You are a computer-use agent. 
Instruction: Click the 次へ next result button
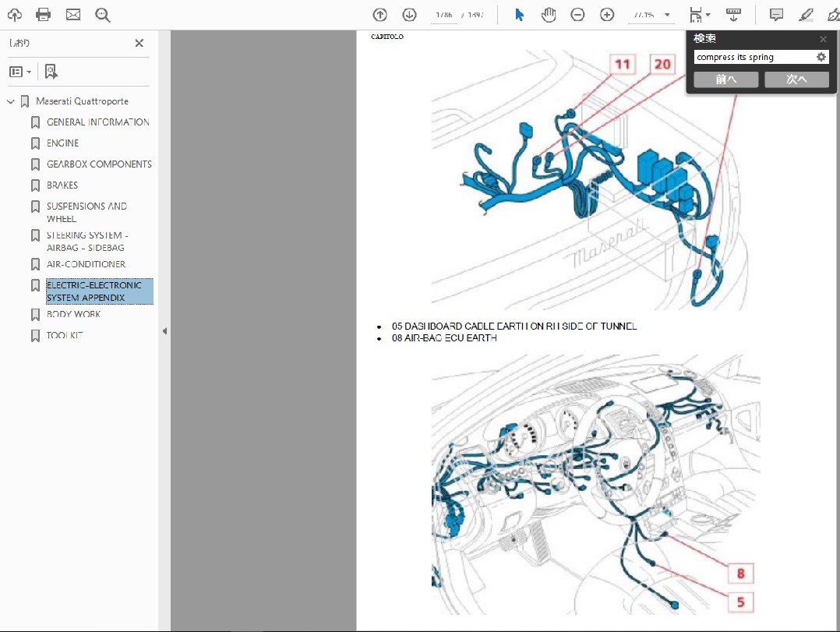pyautogui.click(x=796, y=79)
